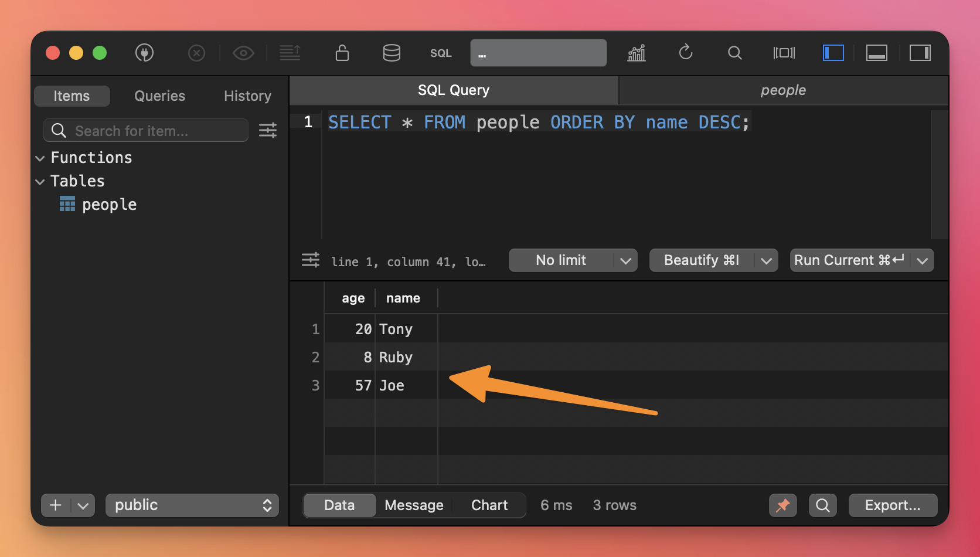Pin the query result with pin icon
Viewport: 980px width, 557px height.
783,505
